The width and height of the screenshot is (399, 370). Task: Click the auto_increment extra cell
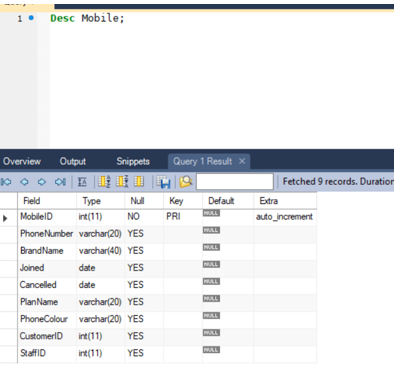[285, 217]
